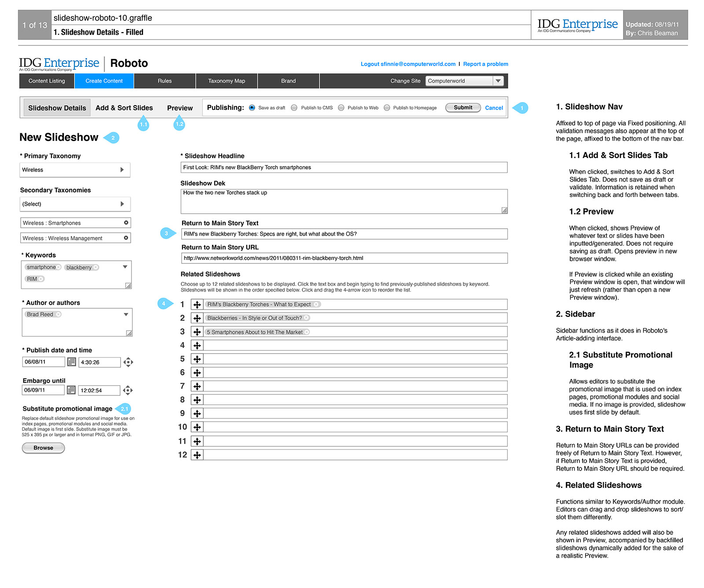Image resolution: width=704 pixels, height=588 pixels.
Task: Click drag handle icon for related slideshow row 6
Action: 197,373
